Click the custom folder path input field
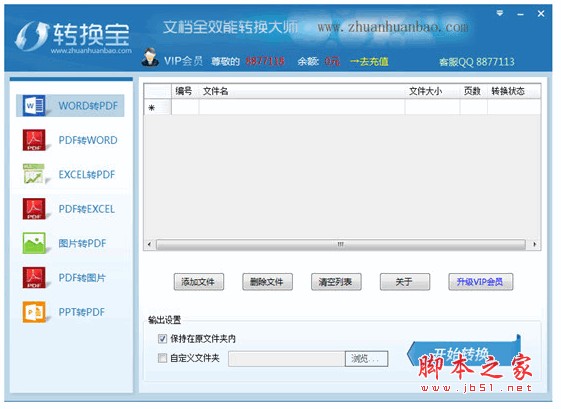 click(x=287, y=359)
